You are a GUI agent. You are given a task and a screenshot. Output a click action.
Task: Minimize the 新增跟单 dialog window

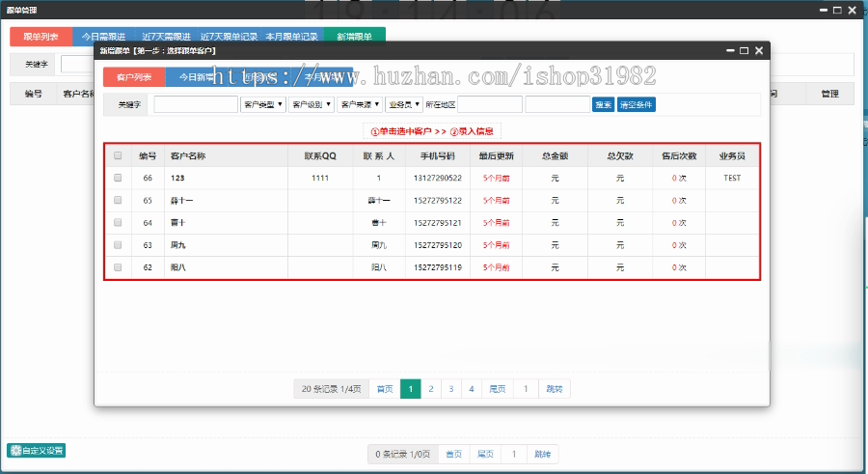(730, 50)
